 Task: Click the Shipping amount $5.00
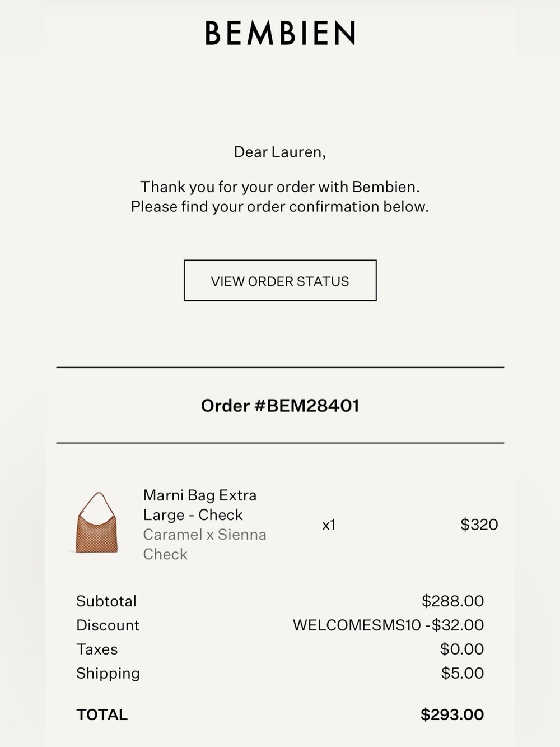coord(462,673)
